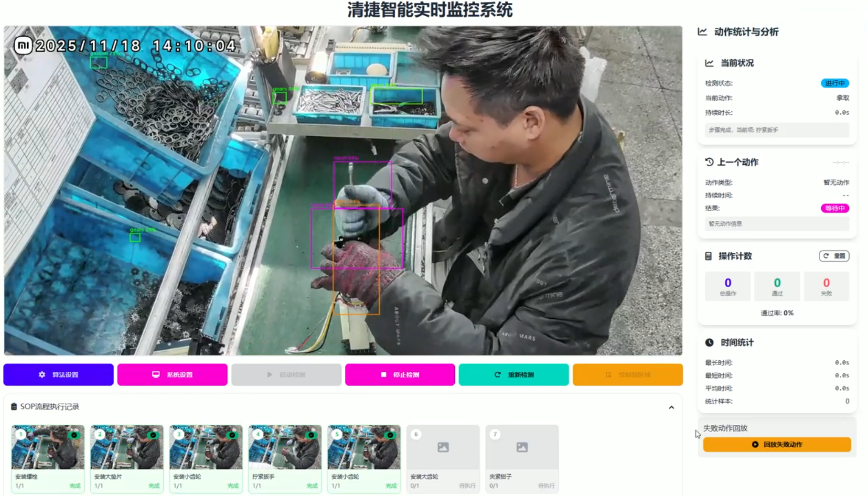This screenshot has width=868, height=496.
Task: Click the 进行中 status badge
Action: (835, 83)
